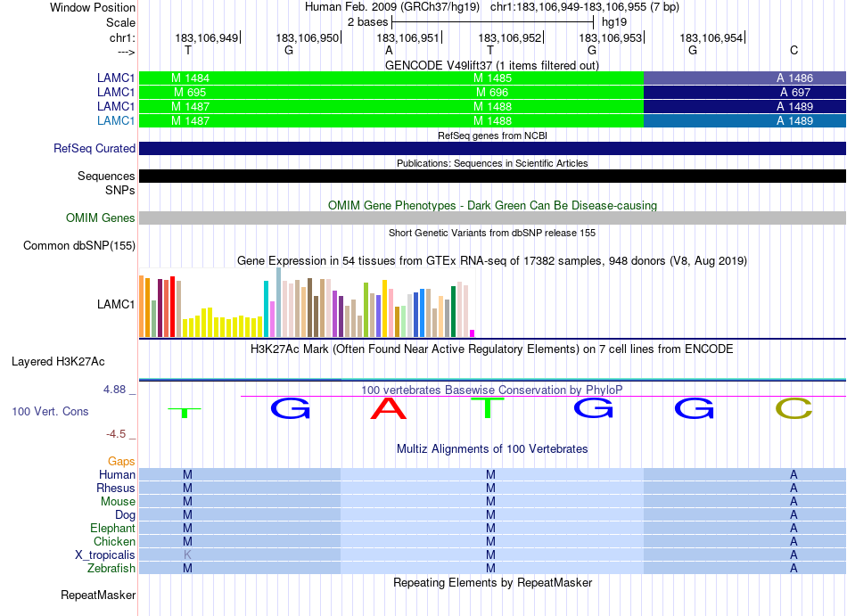This screenshot has width=847, height=616.
Task: Click the GENCODE V49lift37 track title
Action: click(491, 65)
